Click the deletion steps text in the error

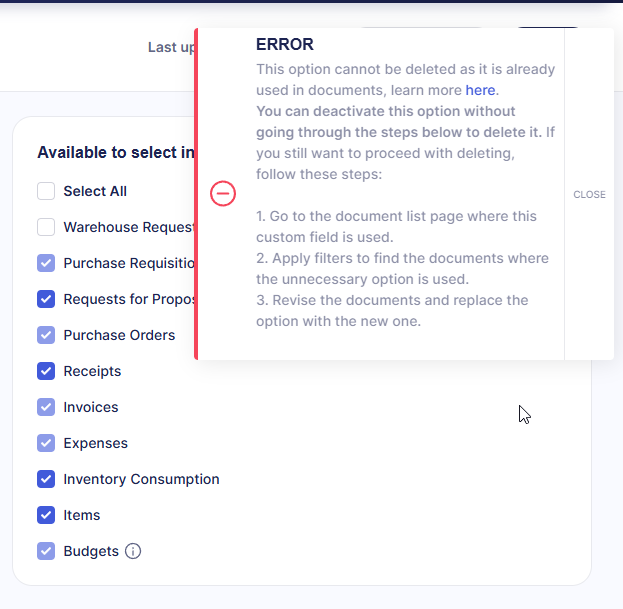coord(402,269)
